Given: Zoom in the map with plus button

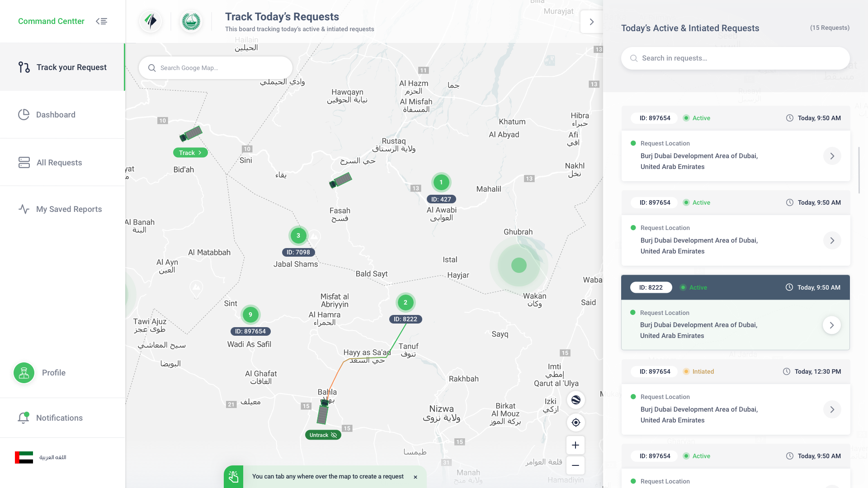Looking at the screenshot, I should tap(576, 445).
